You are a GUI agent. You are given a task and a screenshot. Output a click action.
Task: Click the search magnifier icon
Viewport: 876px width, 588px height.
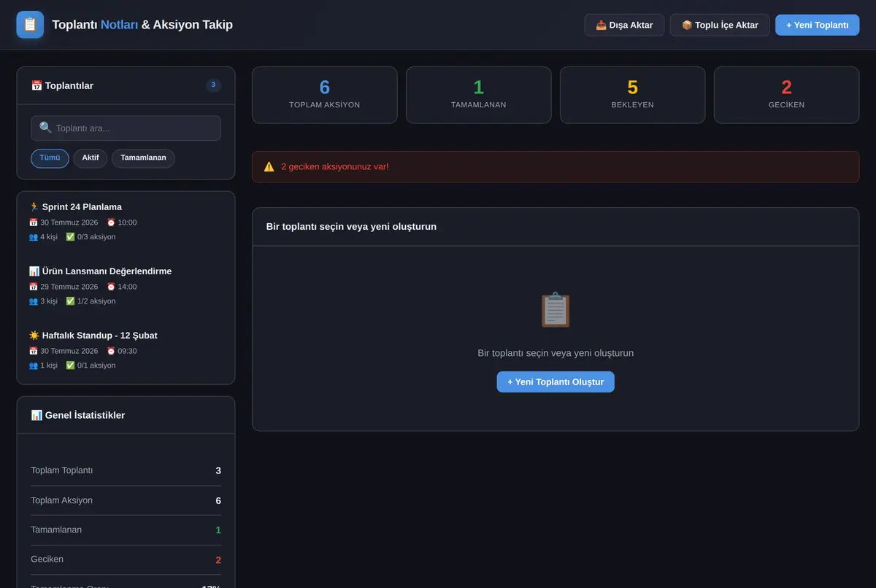tap(45, 128)
